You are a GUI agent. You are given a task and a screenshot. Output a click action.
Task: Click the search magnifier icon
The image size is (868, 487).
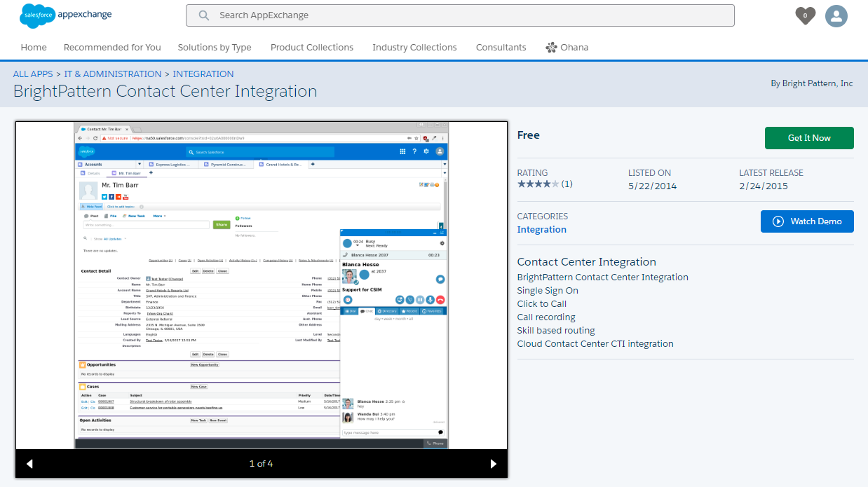click(x=204, y=15)
